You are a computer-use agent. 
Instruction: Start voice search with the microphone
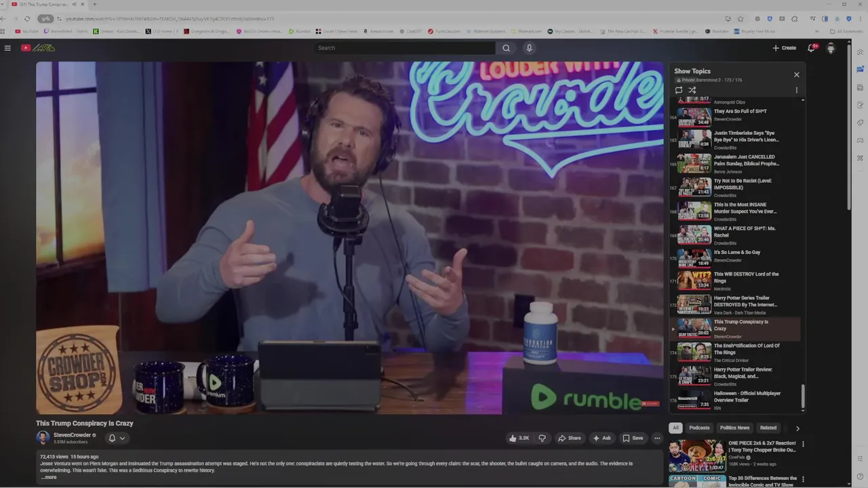point(529,48)
